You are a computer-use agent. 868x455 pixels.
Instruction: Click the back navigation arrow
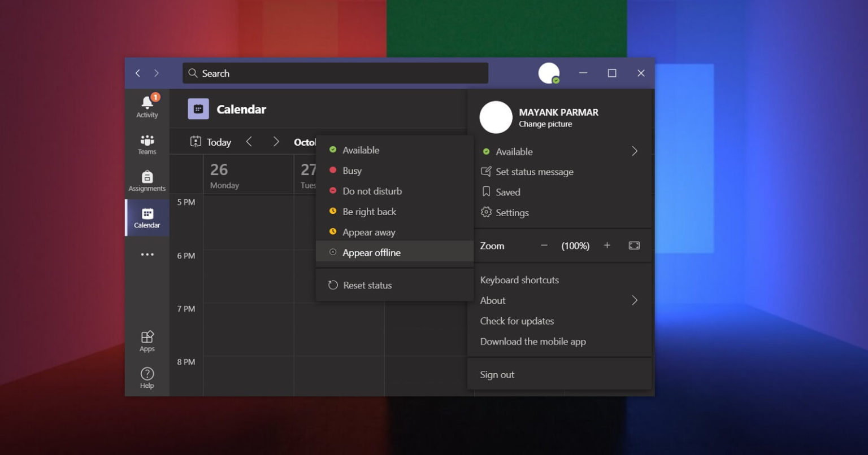pos(137,73)
